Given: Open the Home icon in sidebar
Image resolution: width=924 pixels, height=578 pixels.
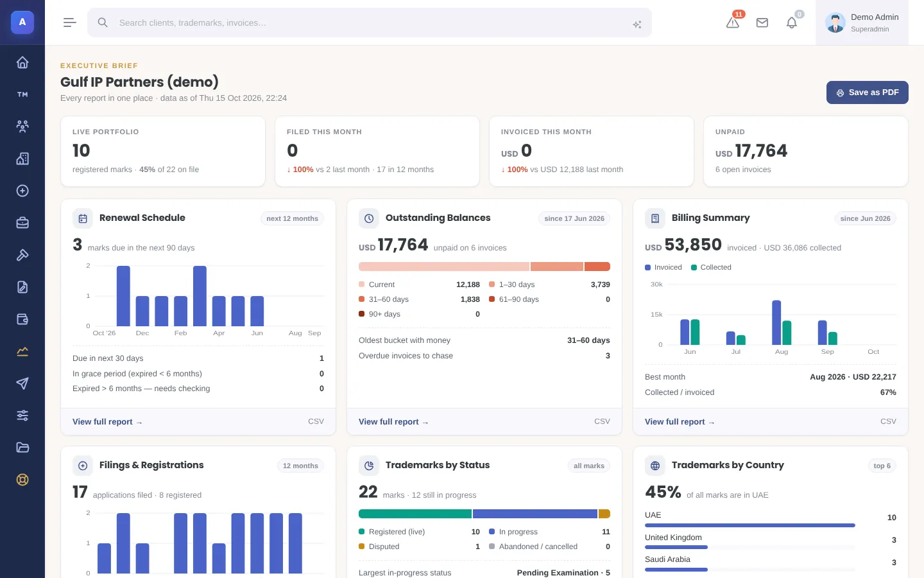Looking at the screenshot, I should click(x=22, y=62).
